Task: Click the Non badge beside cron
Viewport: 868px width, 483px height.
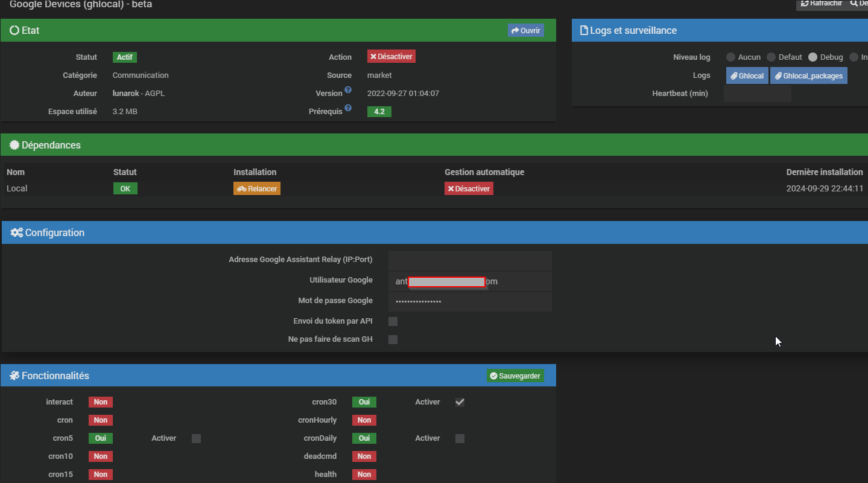Action: (x=101, y=420)
